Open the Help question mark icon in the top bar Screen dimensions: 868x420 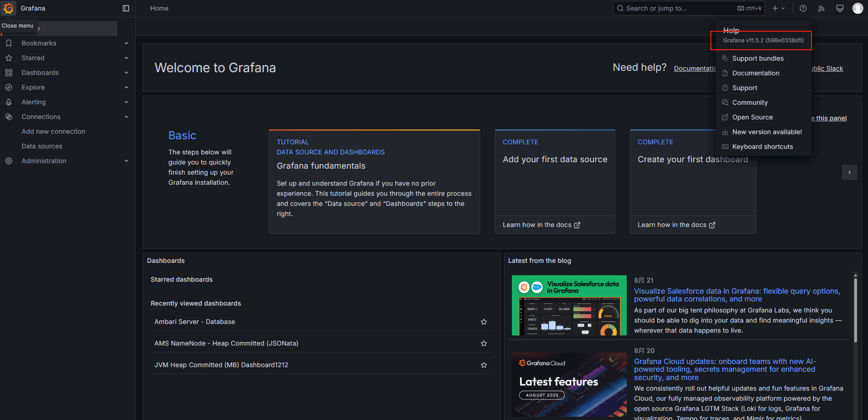click(x=803, y=8)
